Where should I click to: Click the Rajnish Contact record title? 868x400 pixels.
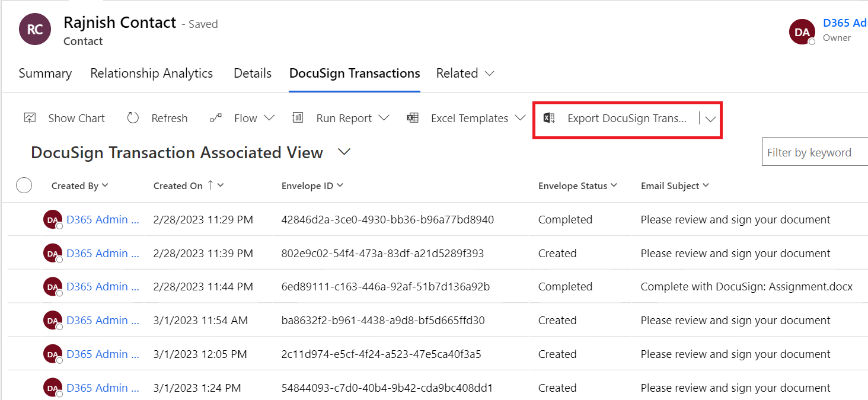[x=120, y=23]
